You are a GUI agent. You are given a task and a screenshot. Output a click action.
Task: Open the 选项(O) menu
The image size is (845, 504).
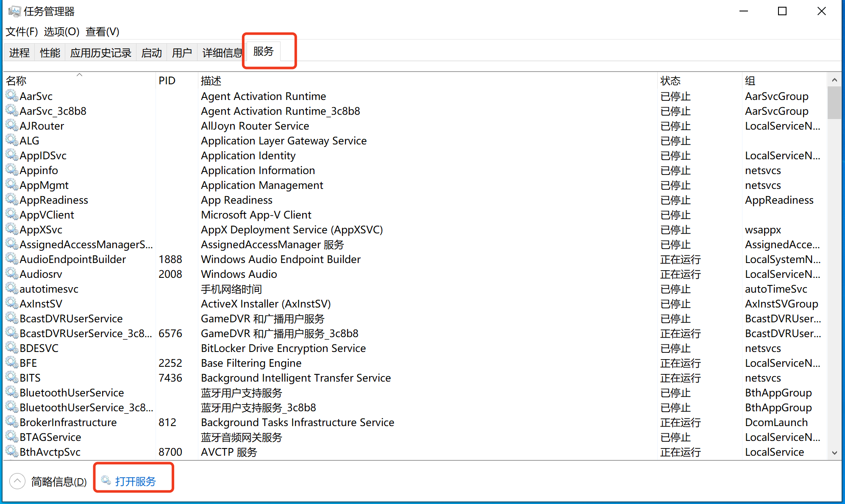tap(61, 32)
